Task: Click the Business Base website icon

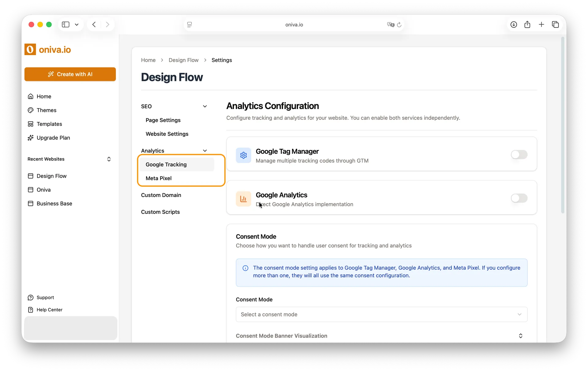Action: tap(31, 203)
